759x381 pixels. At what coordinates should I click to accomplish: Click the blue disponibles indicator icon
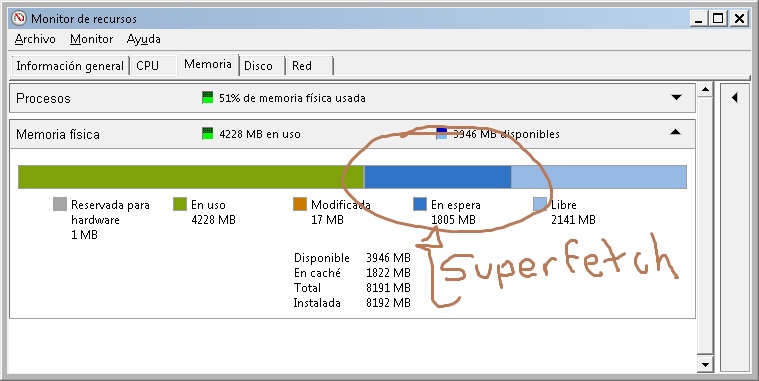pyautogui.click(x=441, y=134)
